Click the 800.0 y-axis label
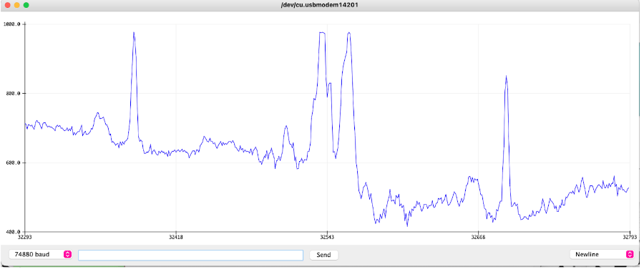 click(x=12, y=94)
